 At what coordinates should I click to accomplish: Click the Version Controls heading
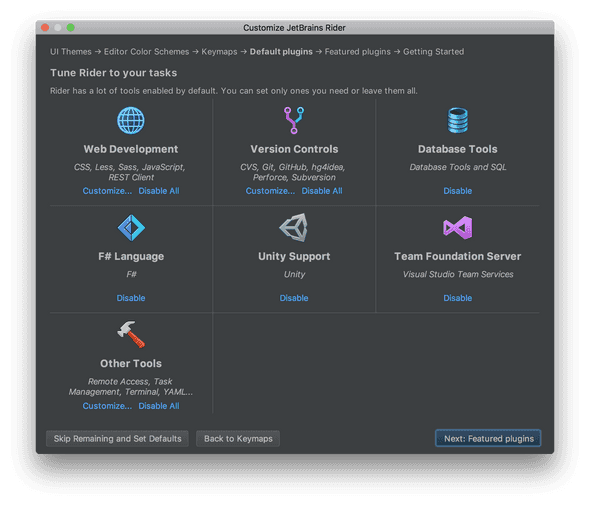point(294,149)
